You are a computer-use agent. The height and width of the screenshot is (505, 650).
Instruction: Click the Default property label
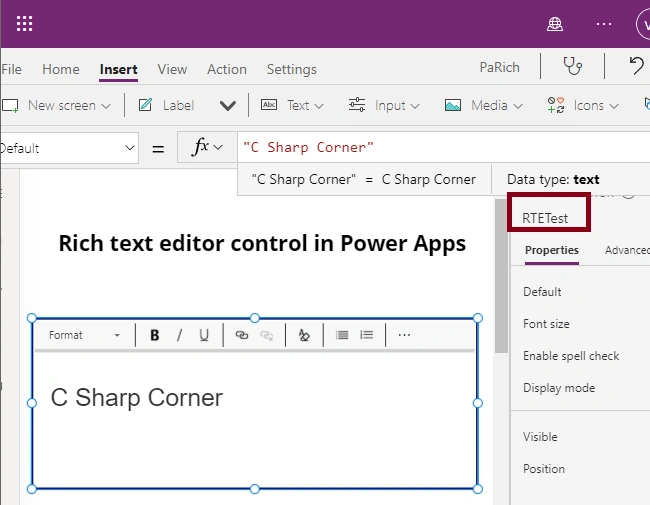[x=542, y=291]
